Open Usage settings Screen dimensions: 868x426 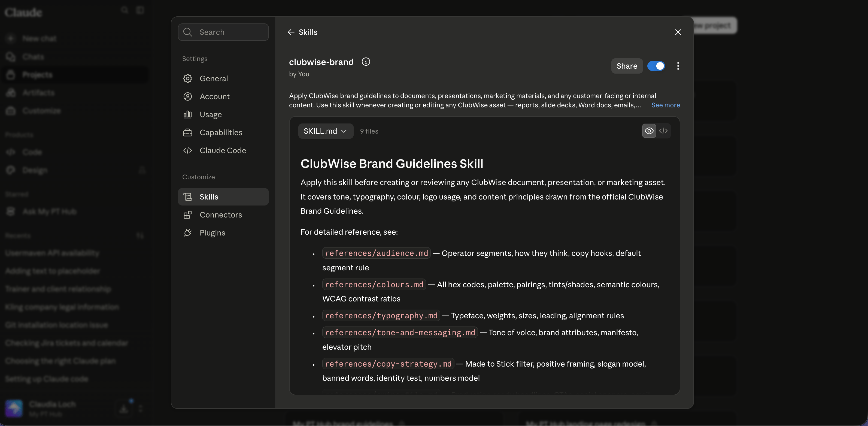pos(223,114)
